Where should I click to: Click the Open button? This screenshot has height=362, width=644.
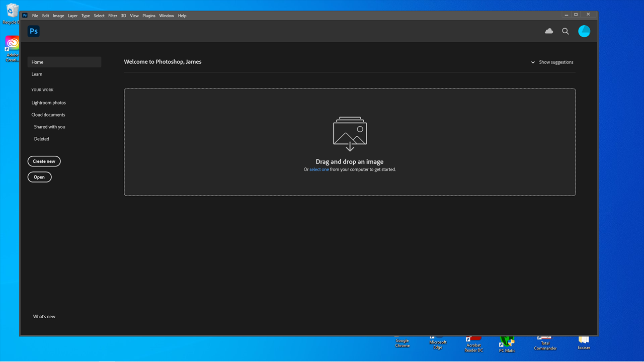tap(39, 177)
